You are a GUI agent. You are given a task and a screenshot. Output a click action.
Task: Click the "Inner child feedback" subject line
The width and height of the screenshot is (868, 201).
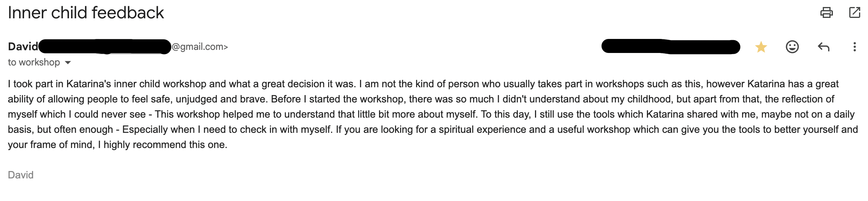(x=86, y=13)
